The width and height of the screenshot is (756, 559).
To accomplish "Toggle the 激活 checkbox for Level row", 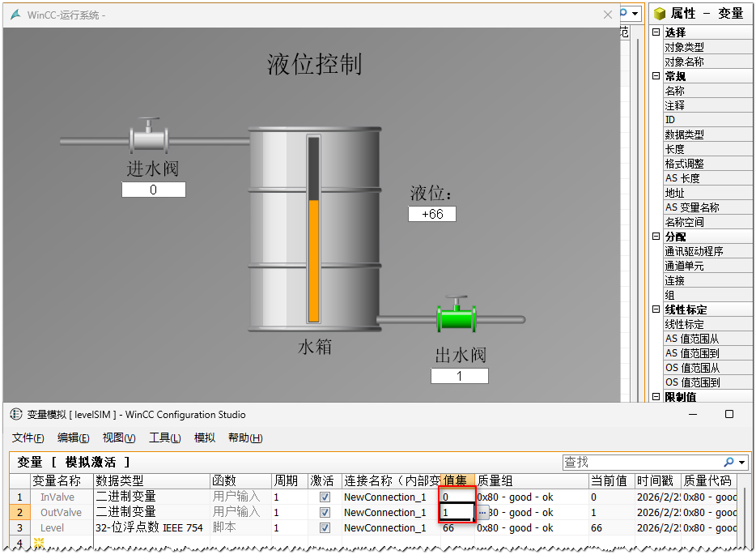I will click(325, 528).
